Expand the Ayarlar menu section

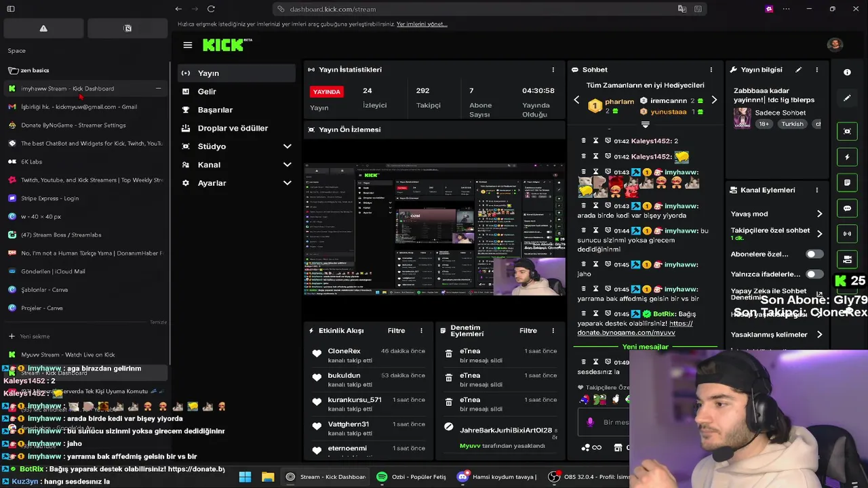tap(236, 183)
